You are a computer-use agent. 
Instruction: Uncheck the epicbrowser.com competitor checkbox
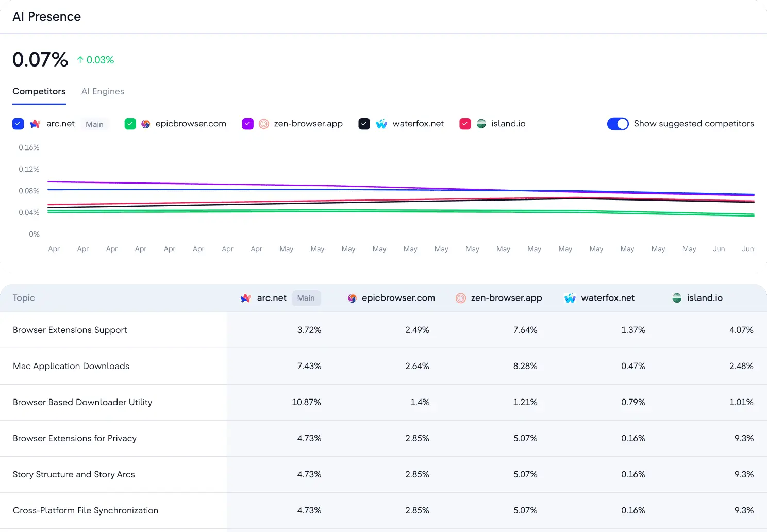coord(130,124)
